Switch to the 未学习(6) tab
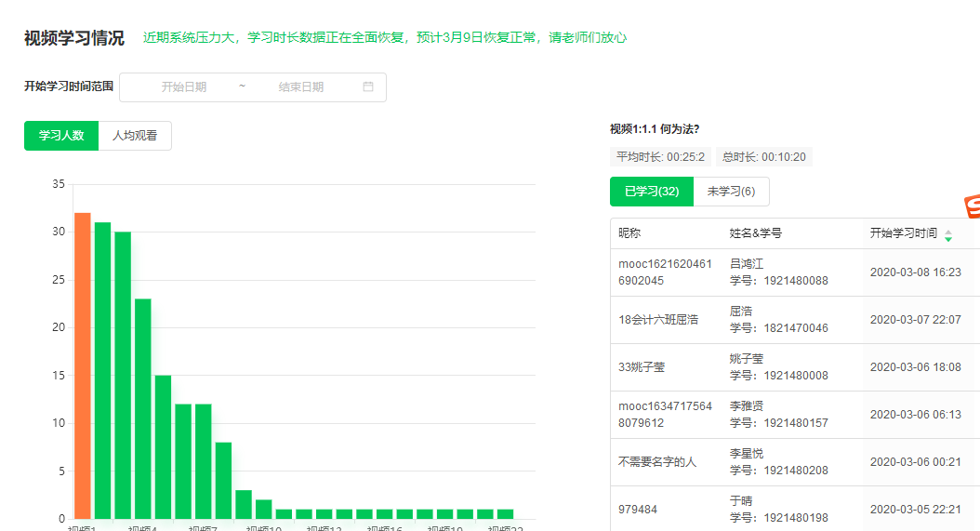 pos(731,192)
